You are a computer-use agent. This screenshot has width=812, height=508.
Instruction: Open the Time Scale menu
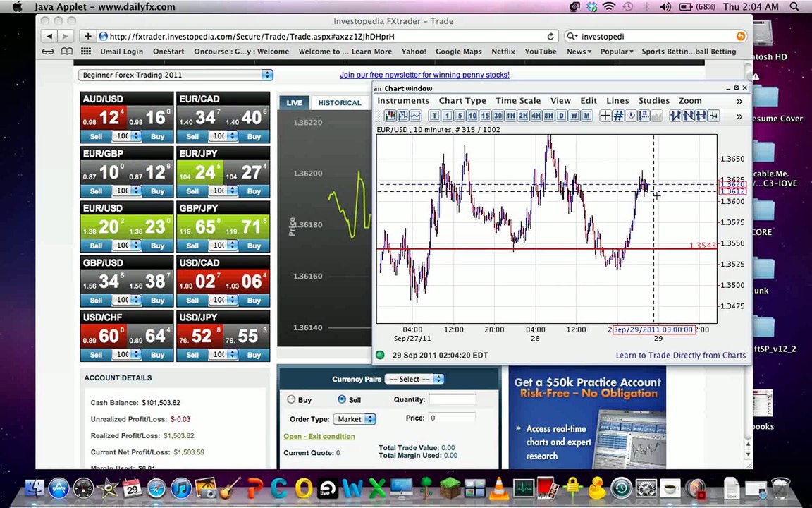tap(518, 101)
